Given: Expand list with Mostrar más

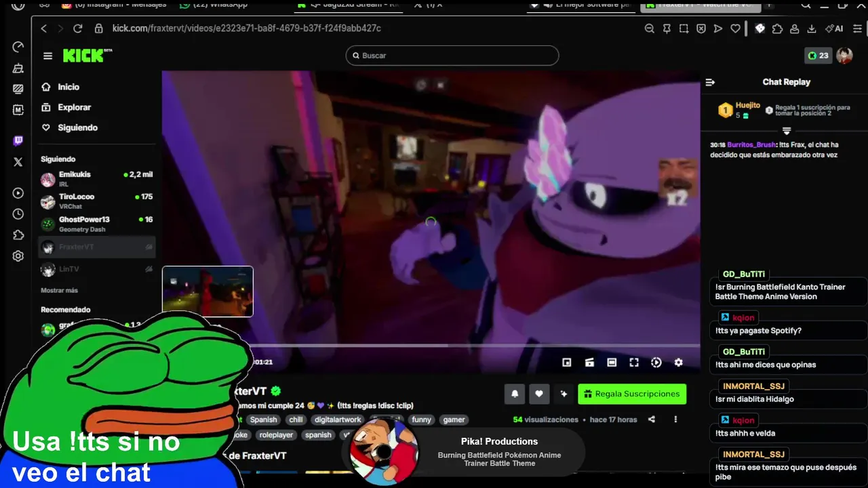Looking at the screenshot, I should [x=59, y=290].
